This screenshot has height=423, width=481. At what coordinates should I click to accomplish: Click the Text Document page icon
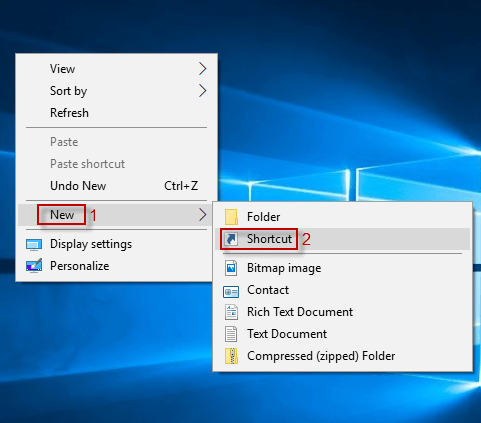point(231,334)
